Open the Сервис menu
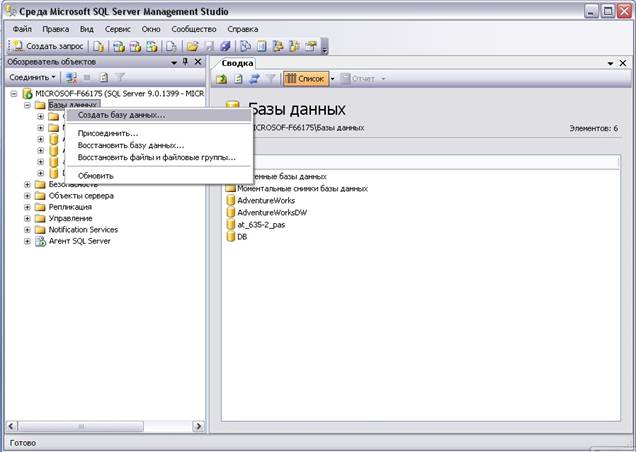The width and height of the screenshot is (636, 452). (117, 29)
